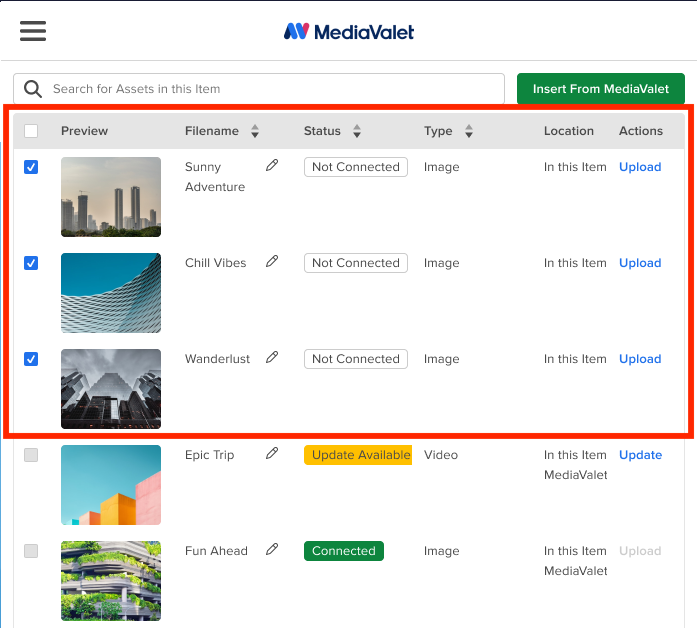697x628 pixels.
Task: Check the Epic Trip row checkbox
Action: (31, 455)
